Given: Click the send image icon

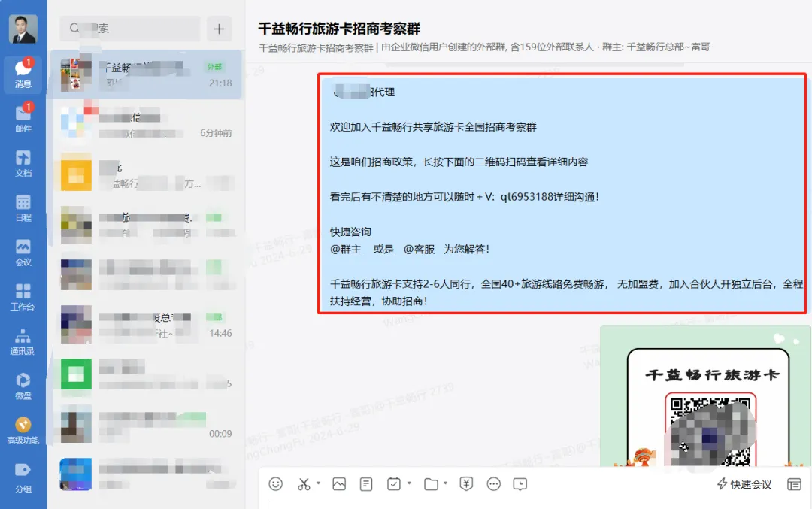Looking at the screenshot, I should click(x=339, y=484).
